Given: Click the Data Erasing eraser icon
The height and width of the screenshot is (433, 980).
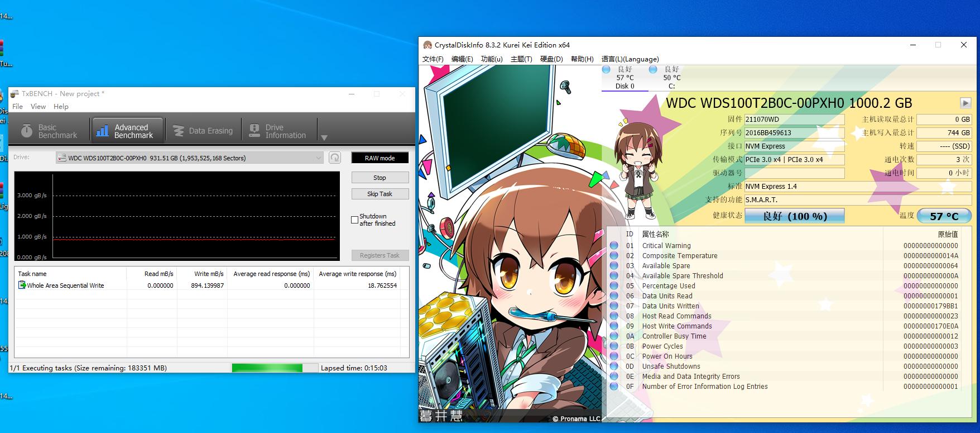Looking at the screenshot, I should click(x=179, y=131).
